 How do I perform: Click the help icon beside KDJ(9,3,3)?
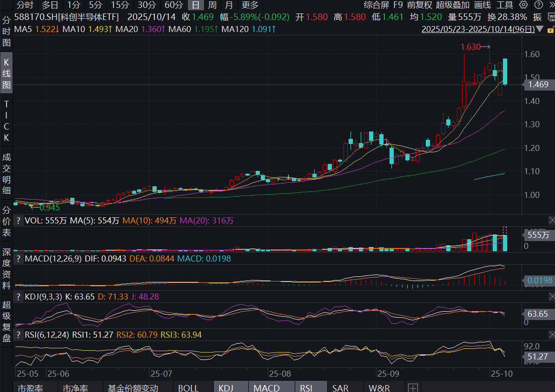point(19,296)
